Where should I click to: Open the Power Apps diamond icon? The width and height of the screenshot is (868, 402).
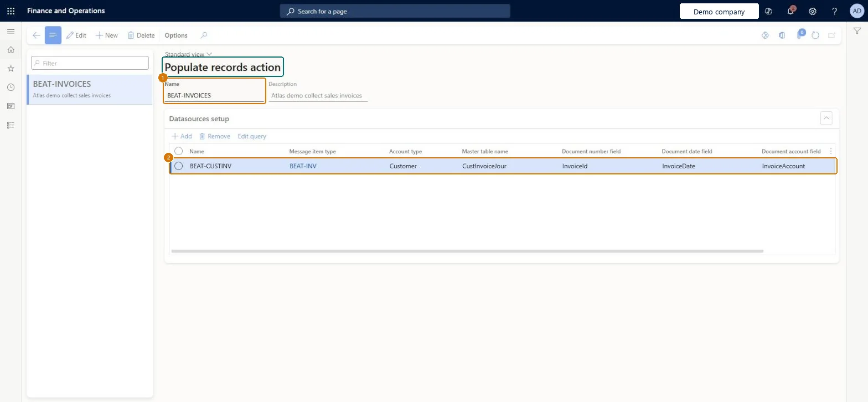click(x=766, y=35)
